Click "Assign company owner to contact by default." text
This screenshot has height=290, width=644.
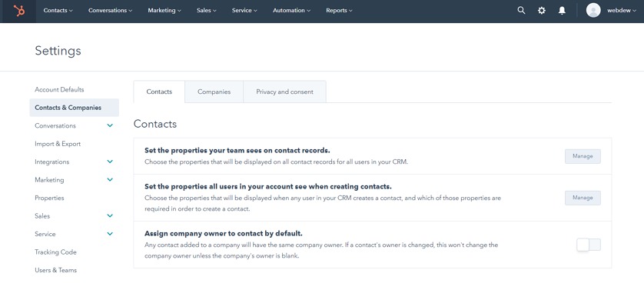(x=224, y=234)
